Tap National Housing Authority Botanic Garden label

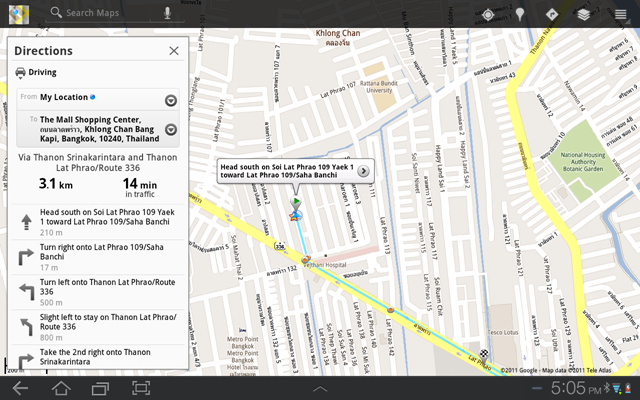click(583, 162)
